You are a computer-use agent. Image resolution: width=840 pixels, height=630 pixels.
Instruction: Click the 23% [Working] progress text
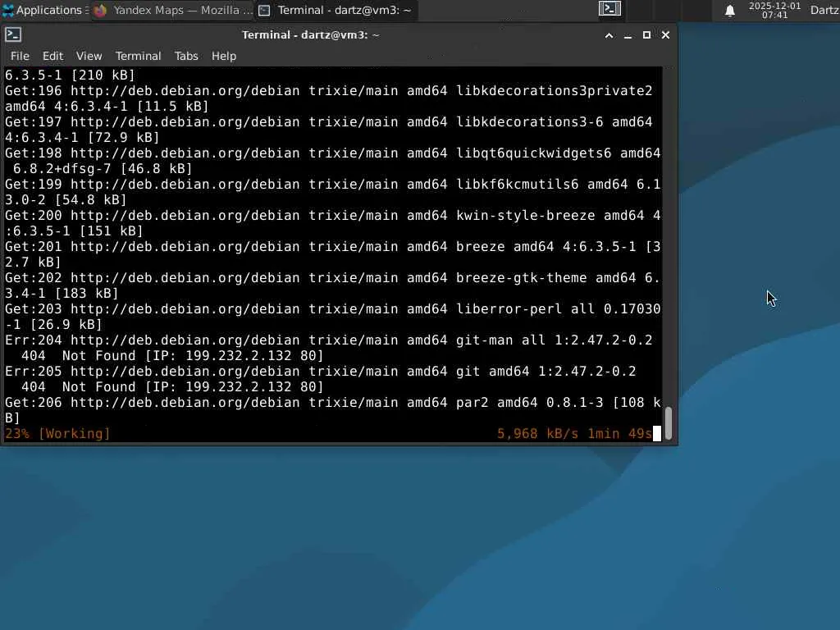[x=57, y=433]
